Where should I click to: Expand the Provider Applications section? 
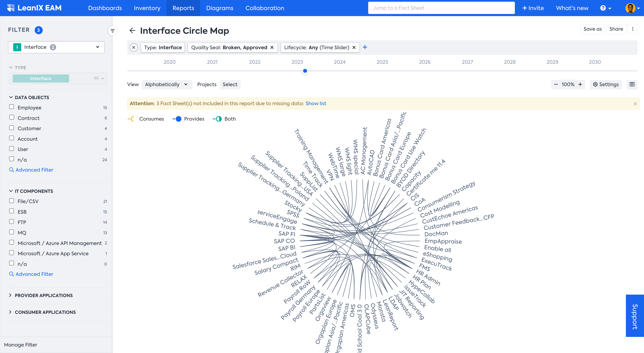(44, 295)
